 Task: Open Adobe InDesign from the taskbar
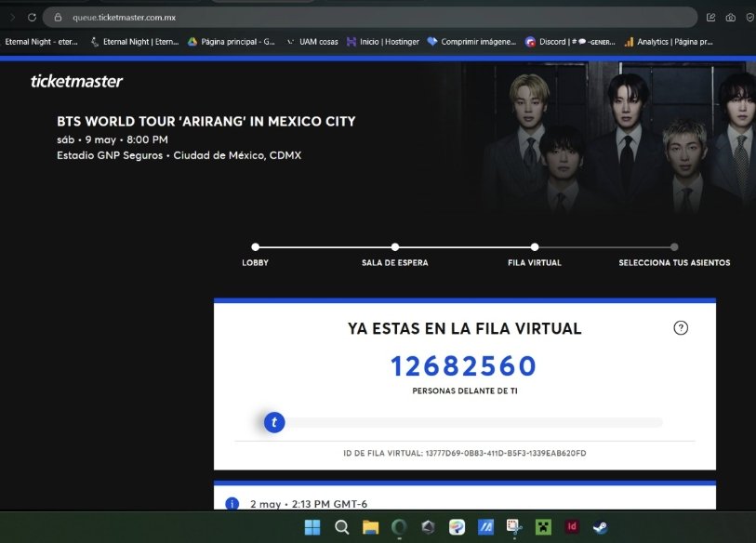click(x=572, y=526)
